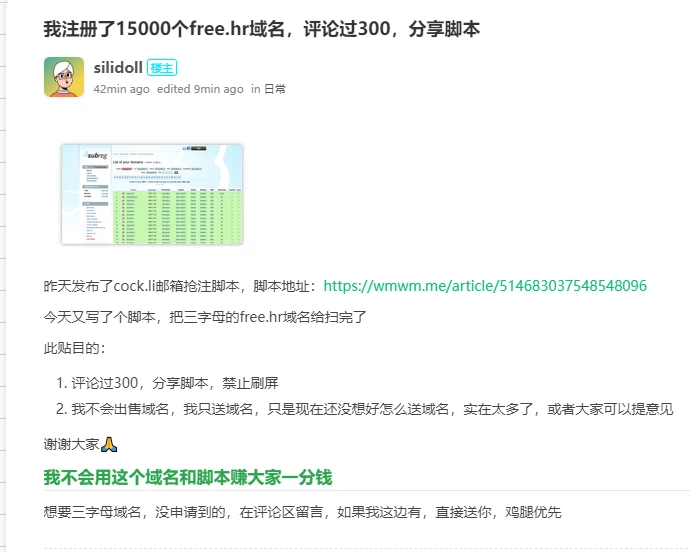Enlarge the domain list screenshot thumbnail

(x=152, y=194)
